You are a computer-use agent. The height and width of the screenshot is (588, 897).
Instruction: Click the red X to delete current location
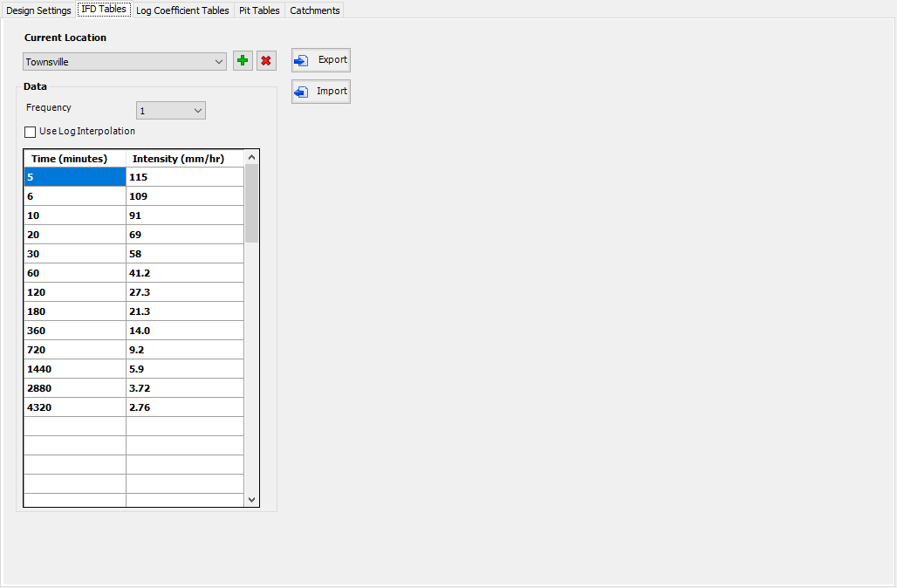pyautogui.click(x=266, y=61)
